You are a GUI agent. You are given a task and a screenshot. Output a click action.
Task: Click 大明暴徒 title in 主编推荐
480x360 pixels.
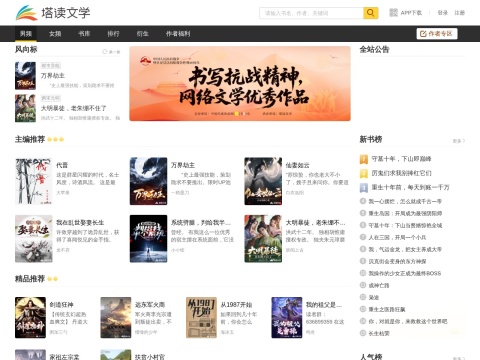pos(315,223)
